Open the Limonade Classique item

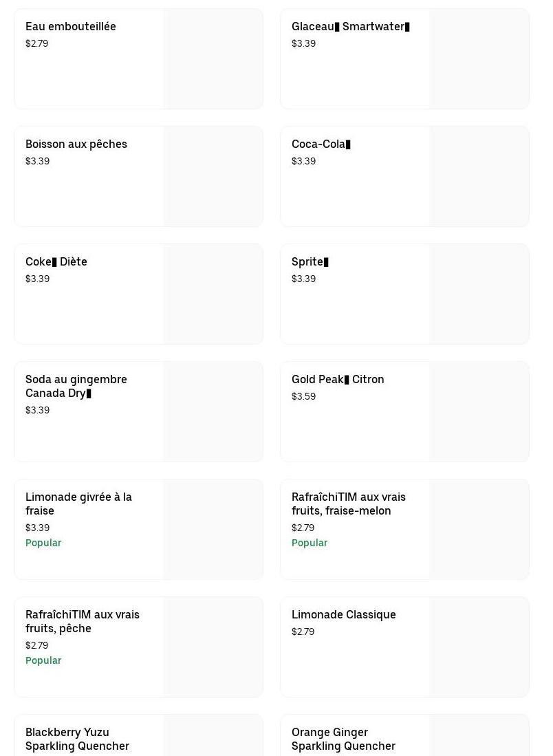click(344, 615)
